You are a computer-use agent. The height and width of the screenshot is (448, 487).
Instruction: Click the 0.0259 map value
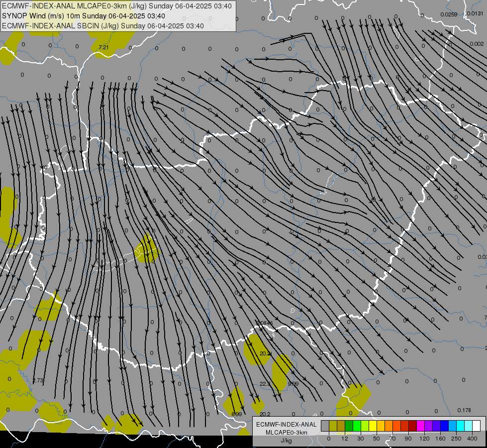coord(449,14)
